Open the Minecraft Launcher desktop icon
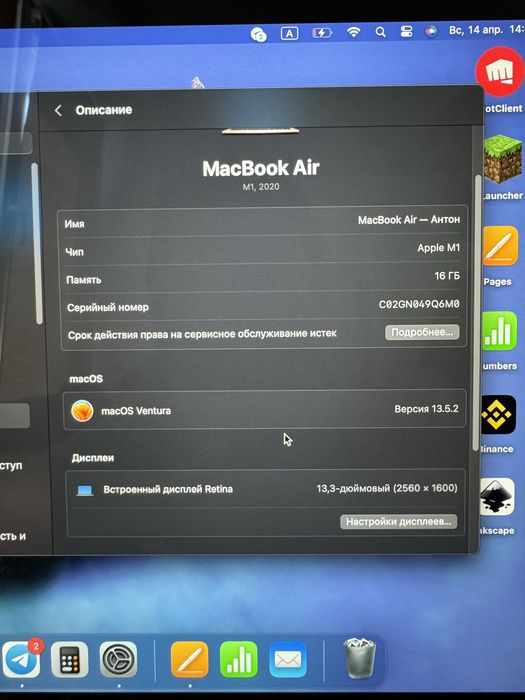The image size is (525, 700). pos(503,160)
